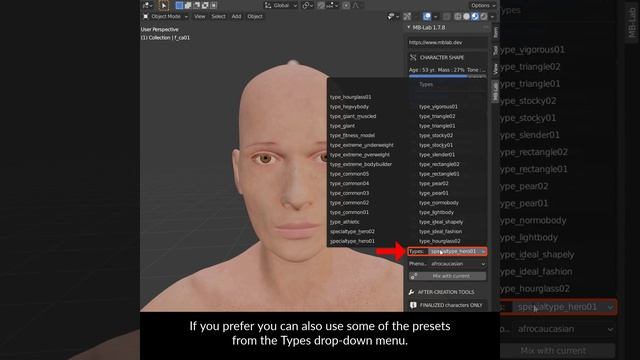The height and width of the screenshot is (360, 640).
Task: Click the icon on Mix with current button
Action: tap(414, 276)
